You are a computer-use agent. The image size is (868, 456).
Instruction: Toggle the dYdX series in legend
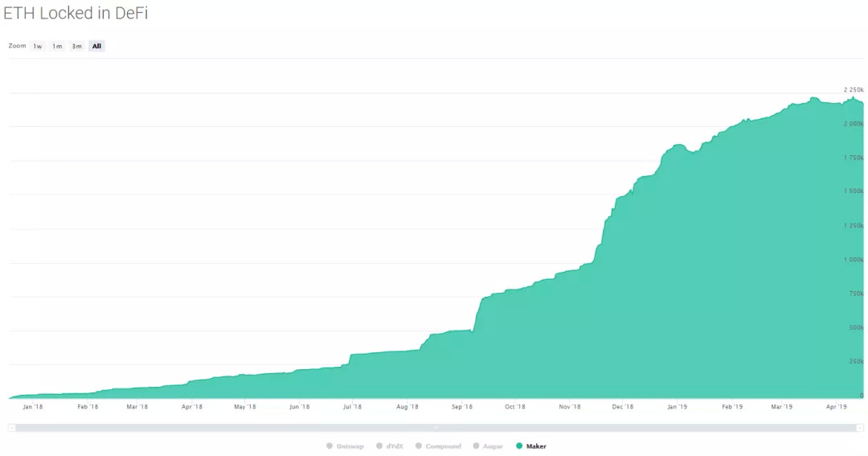[396, 446]
